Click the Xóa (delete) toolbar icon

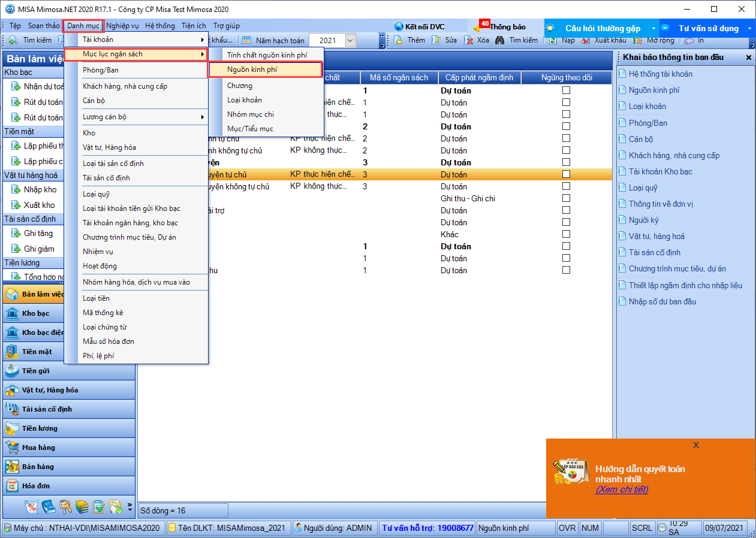click(x=469, y=40)
